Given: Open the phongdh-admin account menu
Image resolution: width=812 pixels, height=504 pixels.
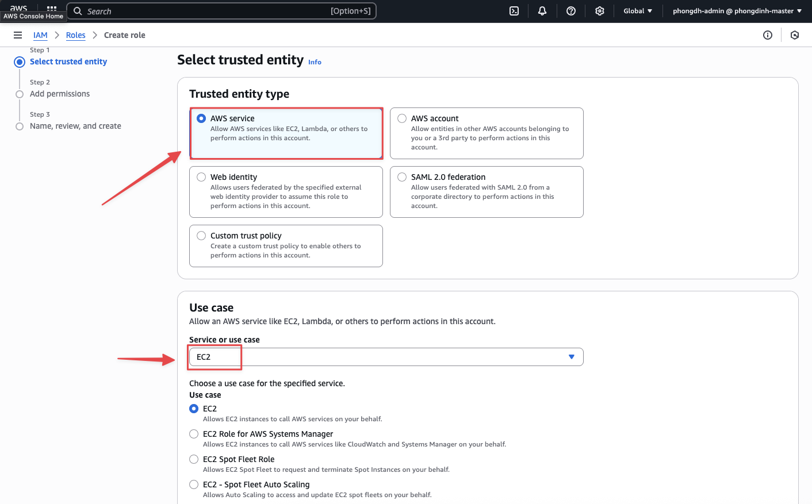Looking at the screenshot, I should click(x=737, y=11).
